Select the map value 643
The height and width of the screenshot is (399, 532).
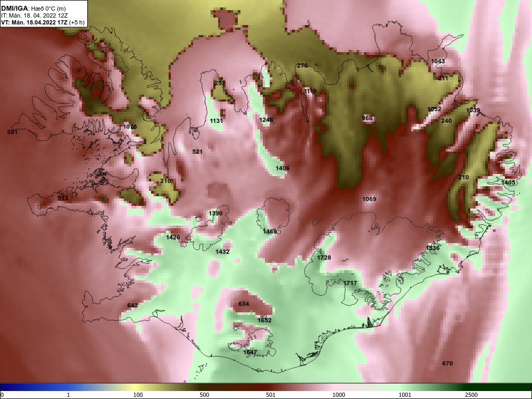tap(132, 305)
